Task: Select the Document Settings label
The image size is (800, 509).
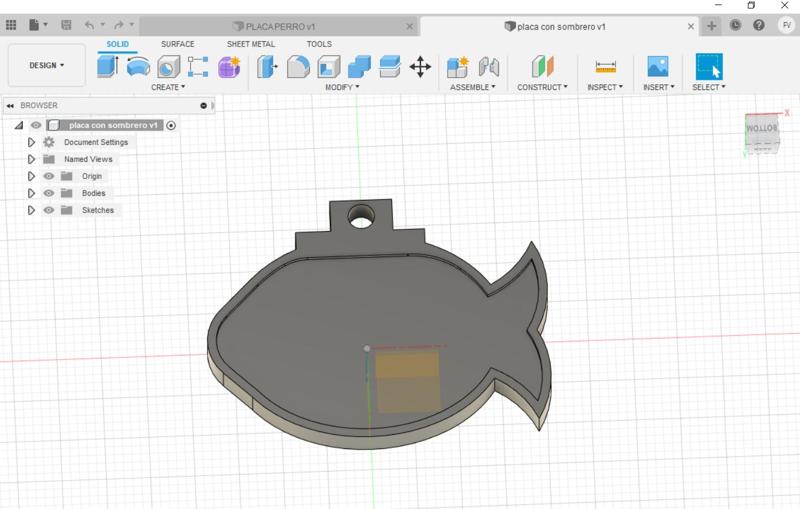Action: (x=96, y=142)
